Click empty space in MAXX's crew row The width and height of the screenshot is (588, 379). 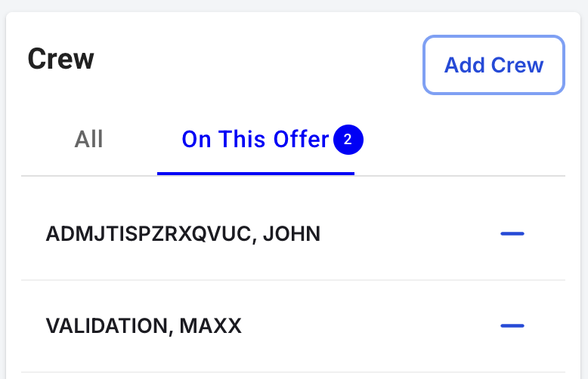(371, 326)
